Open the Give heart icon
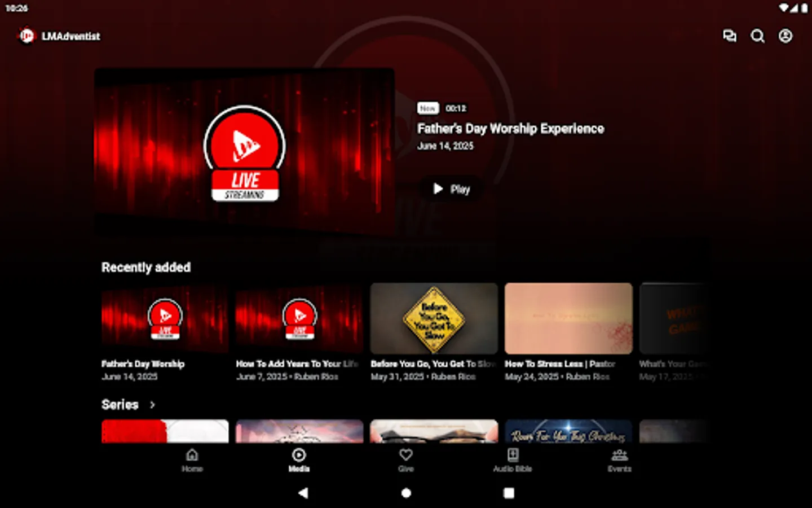This screenshot has width=812, height=508. (x=406, y=456)
